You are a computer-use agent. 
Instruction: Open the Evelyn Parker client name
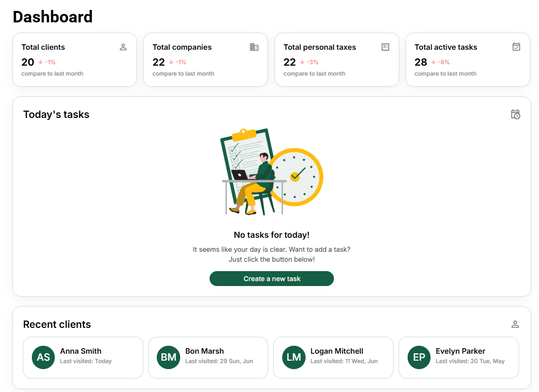pos(460,351)
